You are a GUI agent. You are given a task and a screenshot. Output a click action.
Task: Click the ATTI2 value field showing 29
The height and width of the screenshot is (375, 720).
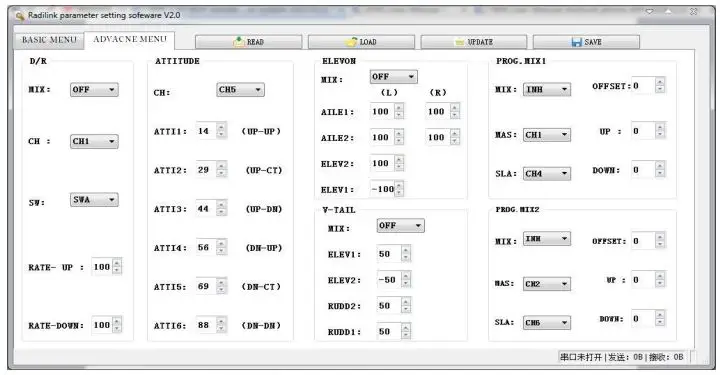206,170
